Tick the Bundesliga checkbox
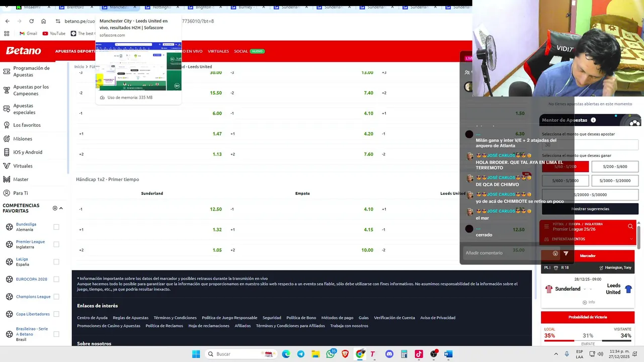 [56, 227]
